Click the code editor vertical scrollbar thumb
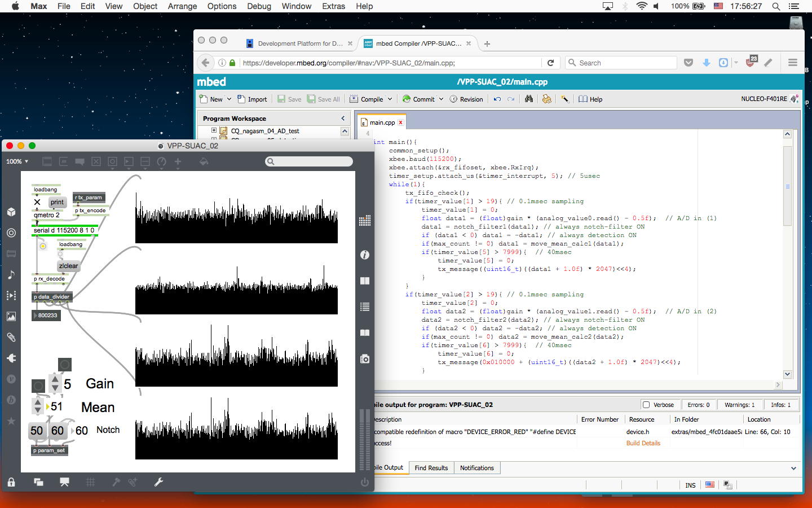 [x=787, y=186]
